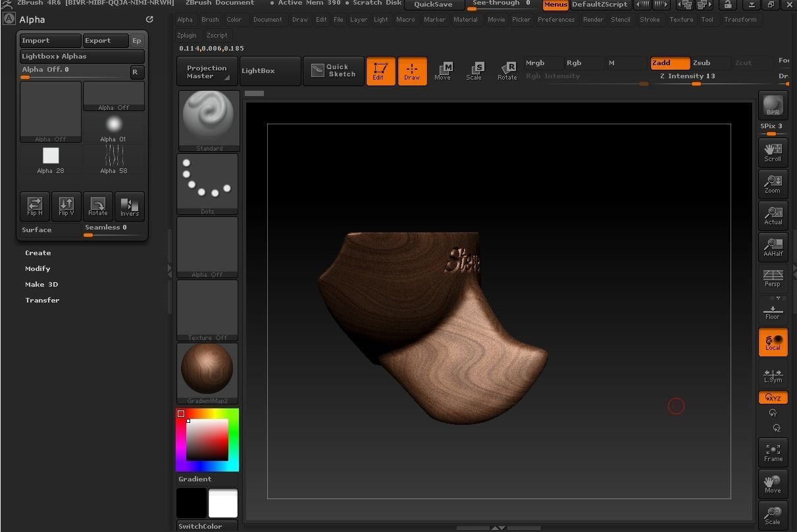Open the Zplugin menu
797x532 pixels.
pyautogui.click(x=187, y=36)
